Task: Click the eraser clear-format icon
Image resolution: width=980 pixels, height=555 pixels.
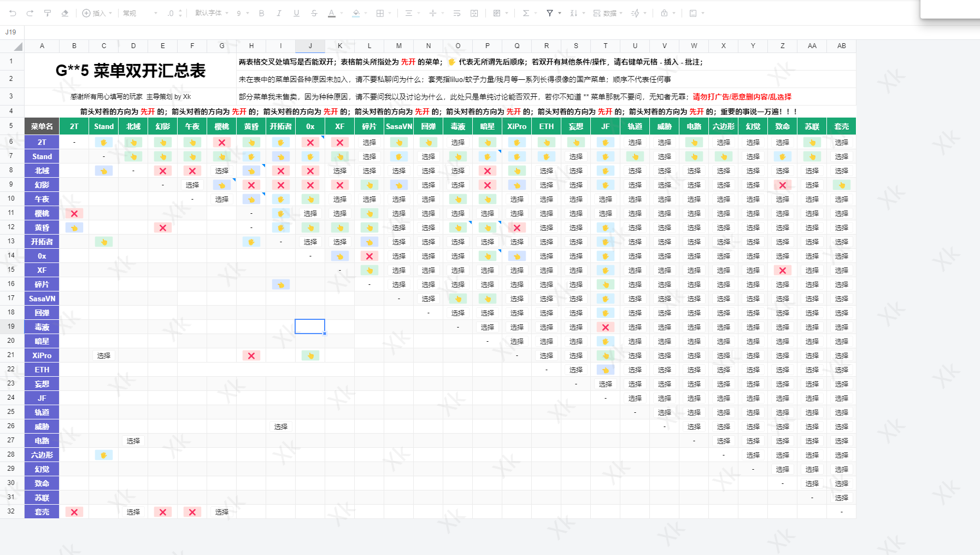Action: coord(65,13)
